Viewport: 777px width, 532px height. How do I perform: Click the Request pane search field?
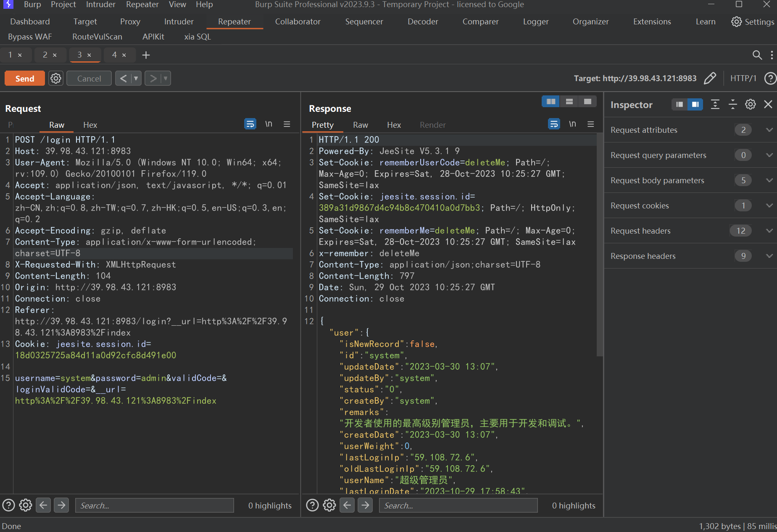154,506
